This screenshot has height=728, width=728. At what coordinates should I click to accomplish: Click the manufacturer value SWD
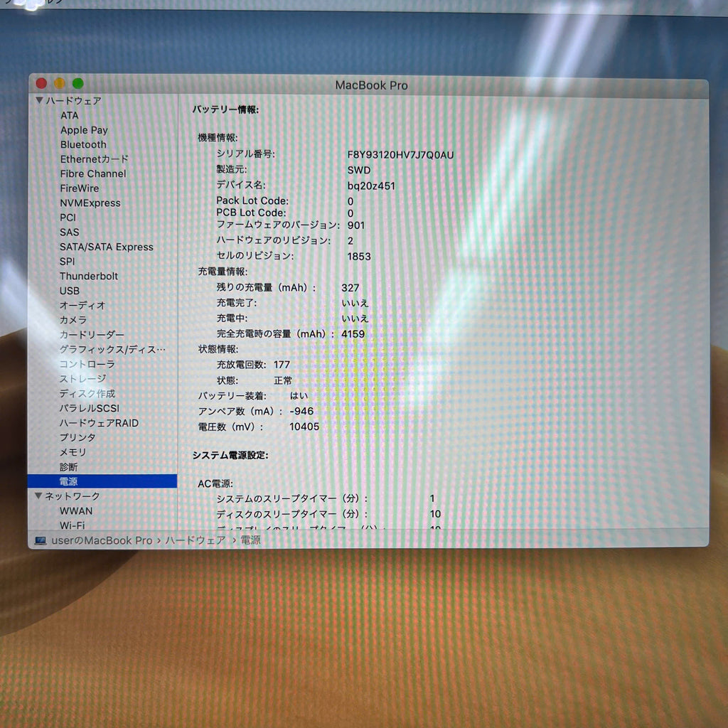tap(359, 170)
